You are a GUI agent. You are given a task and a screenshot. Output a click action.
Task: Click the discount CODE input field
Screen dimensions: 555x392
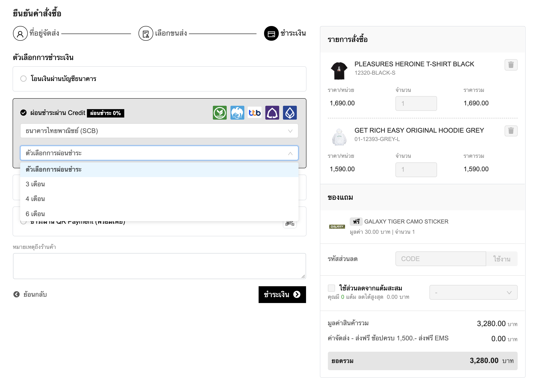440,259
